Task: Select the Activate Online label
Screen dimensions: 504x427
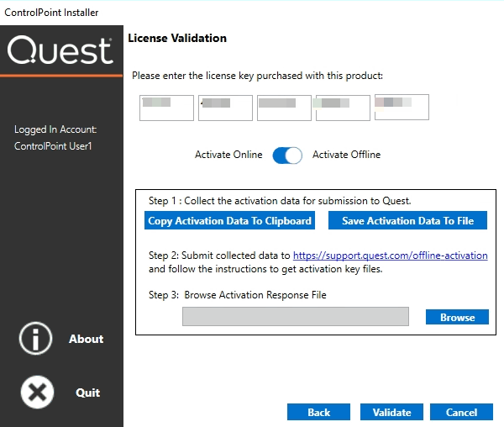Action: coord(228,155)
